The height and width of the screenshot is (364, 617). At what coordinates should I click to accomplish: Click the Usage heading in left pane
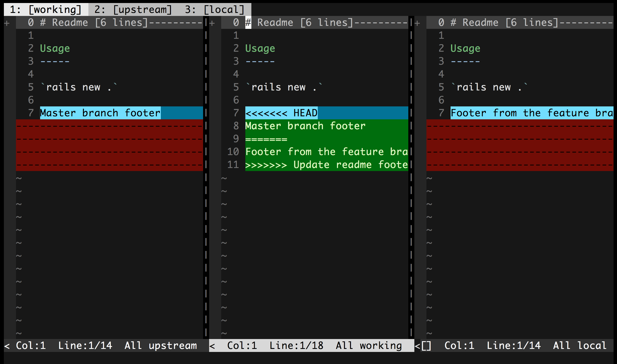point(55,48)
